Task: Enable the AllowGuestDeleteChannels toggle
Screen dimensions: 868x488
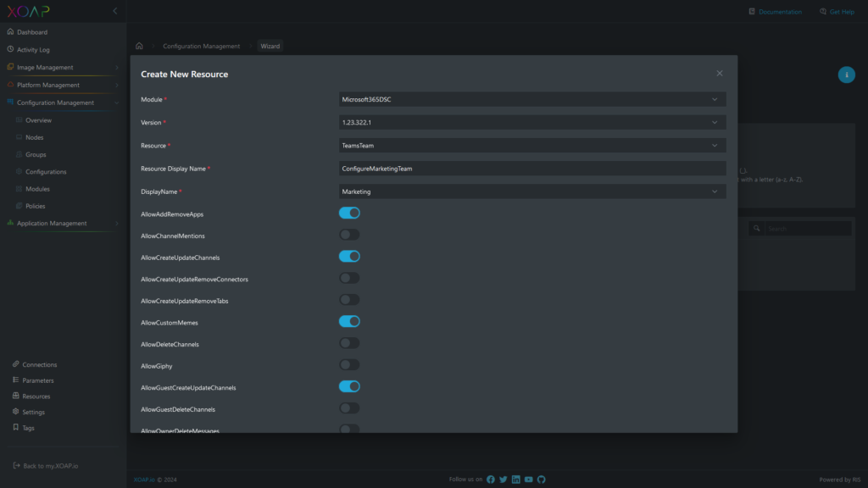Action: pyautogui.click(x=349, y=408)
